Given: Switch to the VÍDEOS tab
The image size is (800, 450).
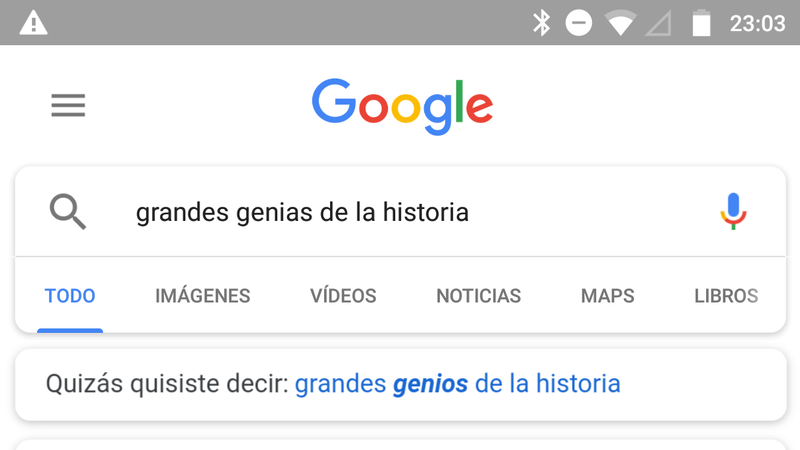Looking at the screenshot, I should (x=343, y=296).
